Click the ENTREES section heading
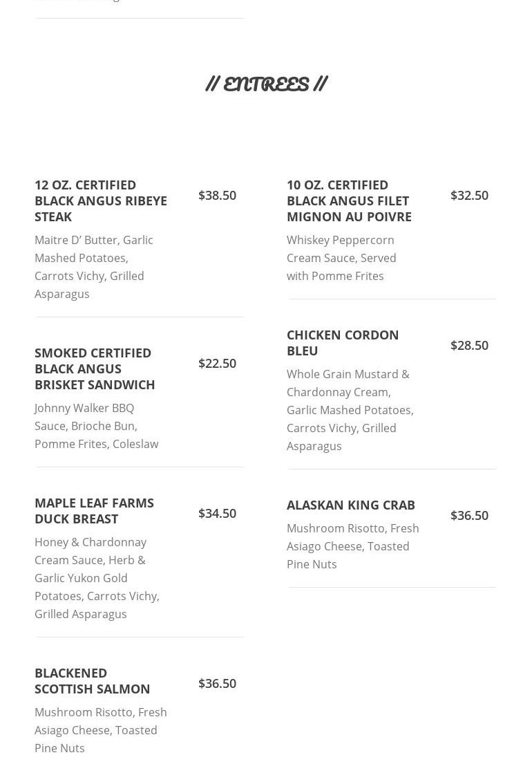The width and height of the screenshot is (532, 764). point(266,84)
